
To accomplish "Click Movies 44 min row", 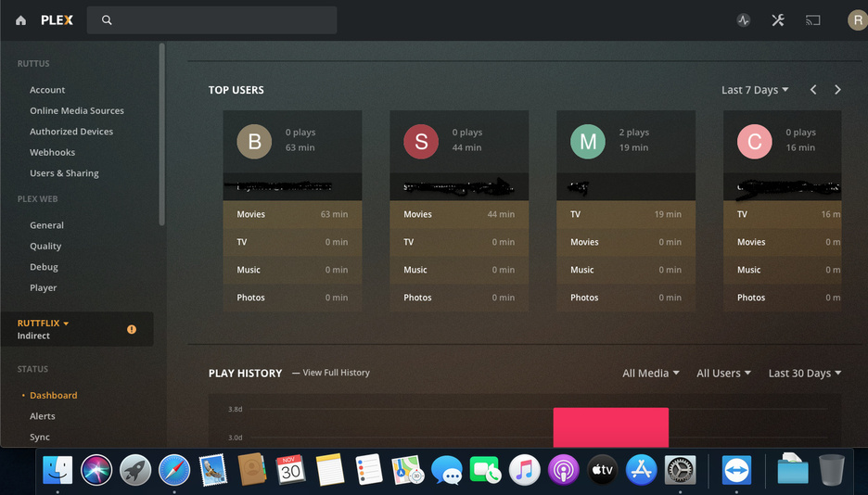I will (459, 214).
